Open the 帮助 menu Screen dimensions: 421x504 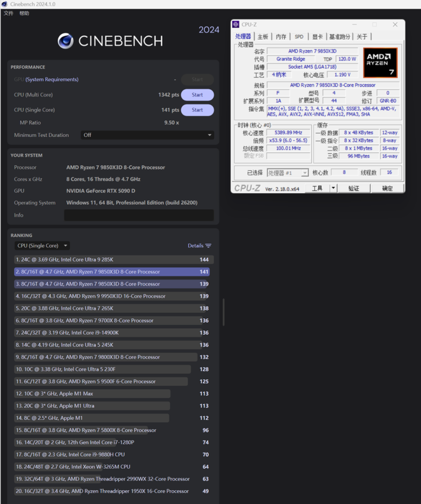24,13
